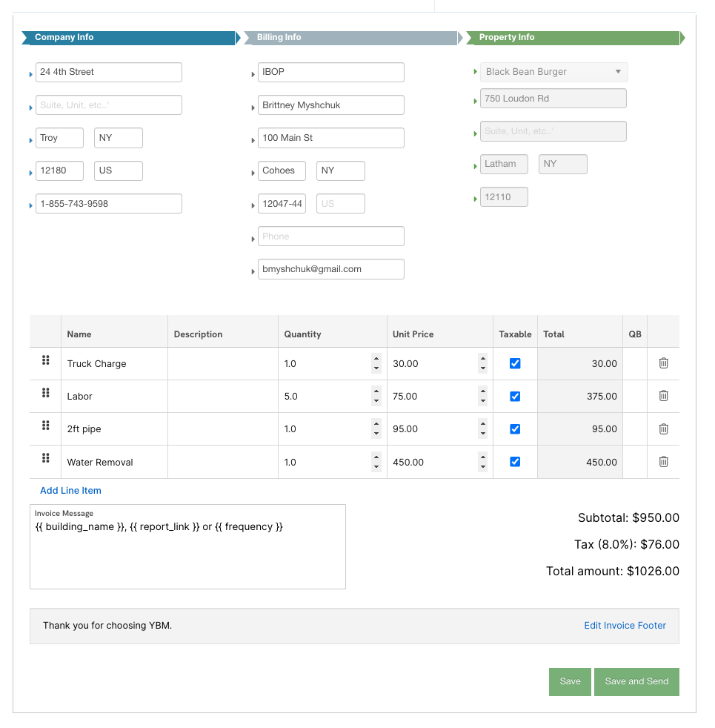Click the drag handle for Water Removal
The width and height of the screenshot is (715, 728).
45,458
